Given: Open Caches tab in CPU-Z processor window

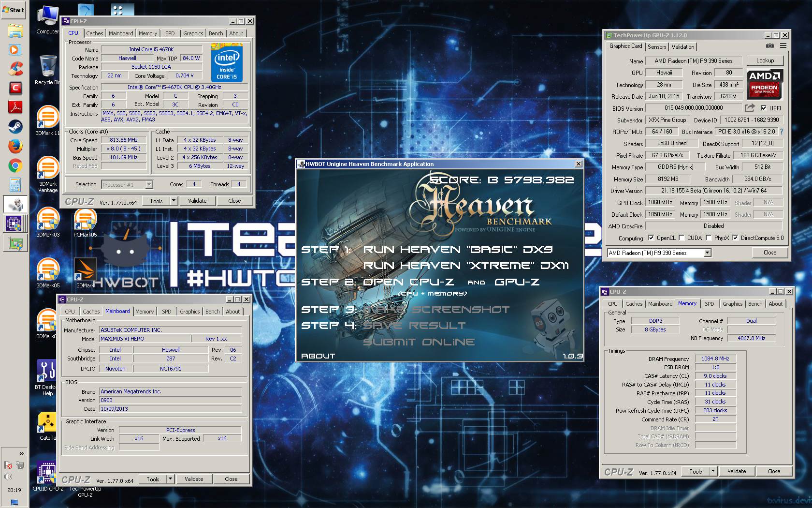Looking at the screenshot, I should pos(95,33).
